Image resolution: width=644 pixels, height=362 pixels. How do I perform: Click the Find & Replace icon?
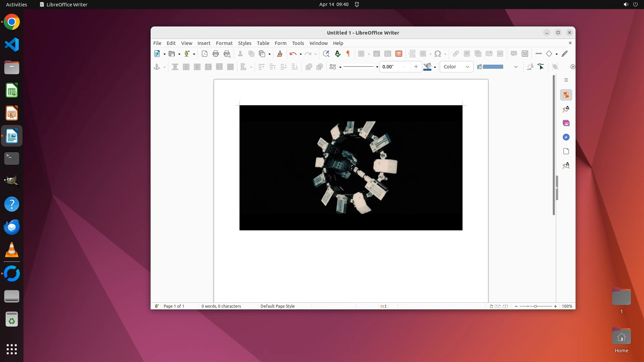[326, 54]
